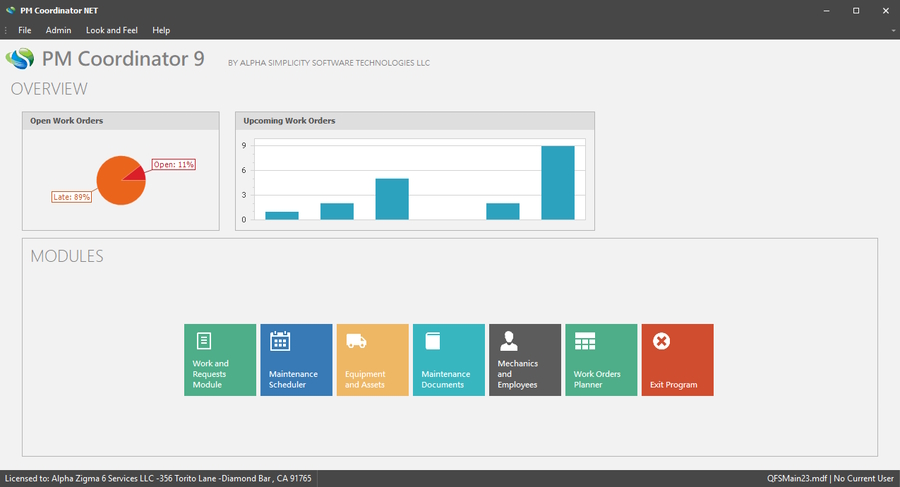
Task: Click the 'QFSMain23.mdf | No Current User' status text
Action: click(x=830, y=478)
